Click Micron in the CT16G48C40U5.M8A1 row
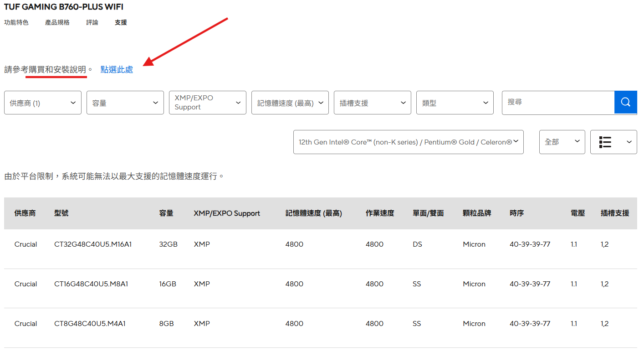644x352 pixels. [x=474, y=284]
